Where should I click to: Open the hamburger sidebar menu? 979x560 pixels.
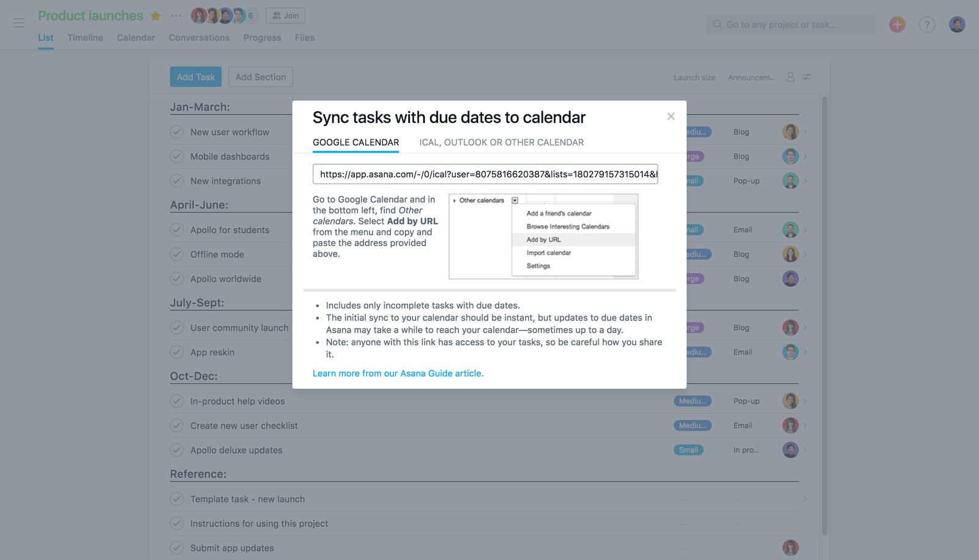[x=19, y=23]
